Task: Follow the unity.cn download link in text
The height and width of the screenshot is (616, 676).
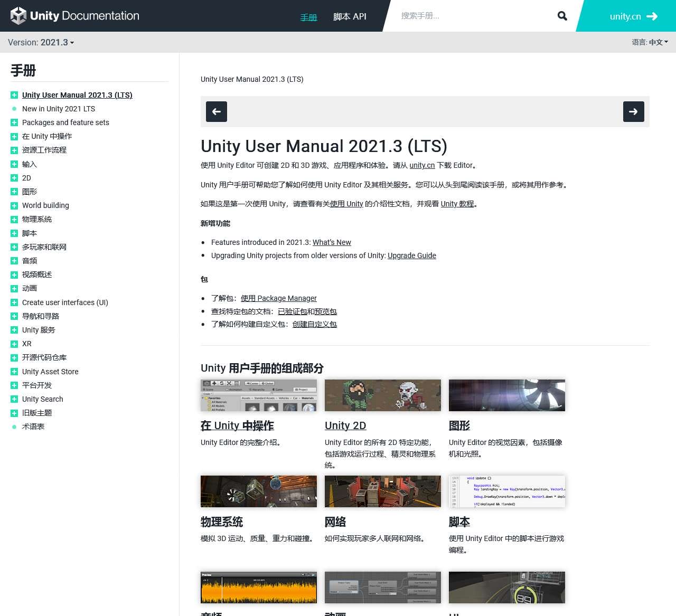Action: tap(422, 165)
